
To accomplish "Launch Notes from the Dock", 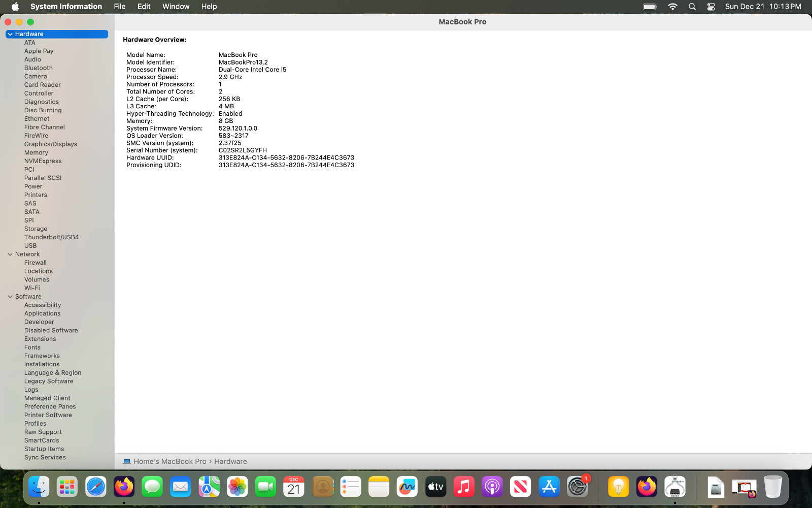I will pos(379,487).
